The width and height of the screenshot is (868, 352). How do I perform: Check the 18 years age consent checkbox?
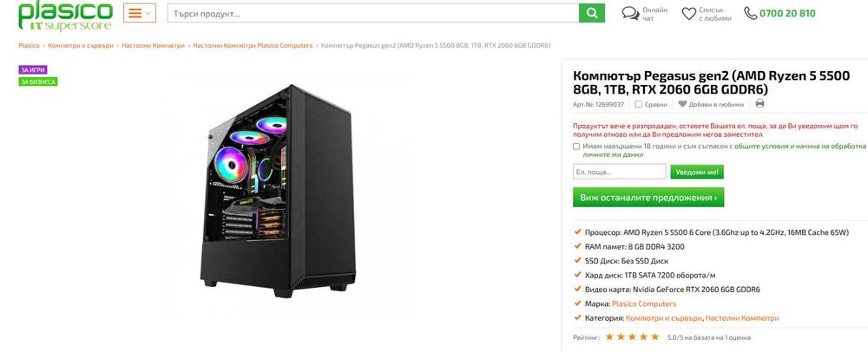576,147
